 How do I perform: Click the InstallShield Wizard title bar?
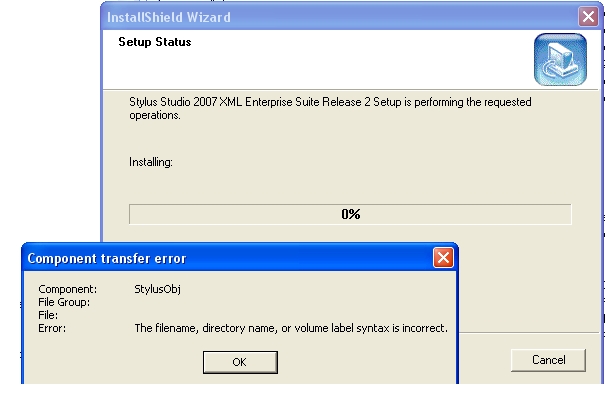click(340, 17)
